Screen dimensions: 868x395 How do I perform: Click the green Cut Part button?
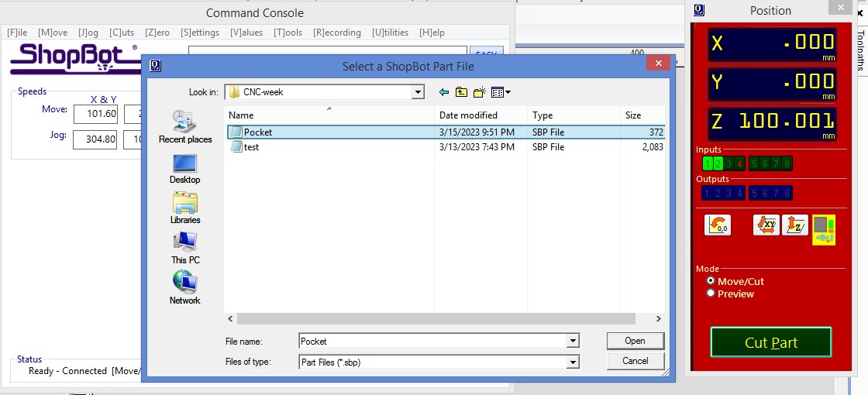(771, 342)
